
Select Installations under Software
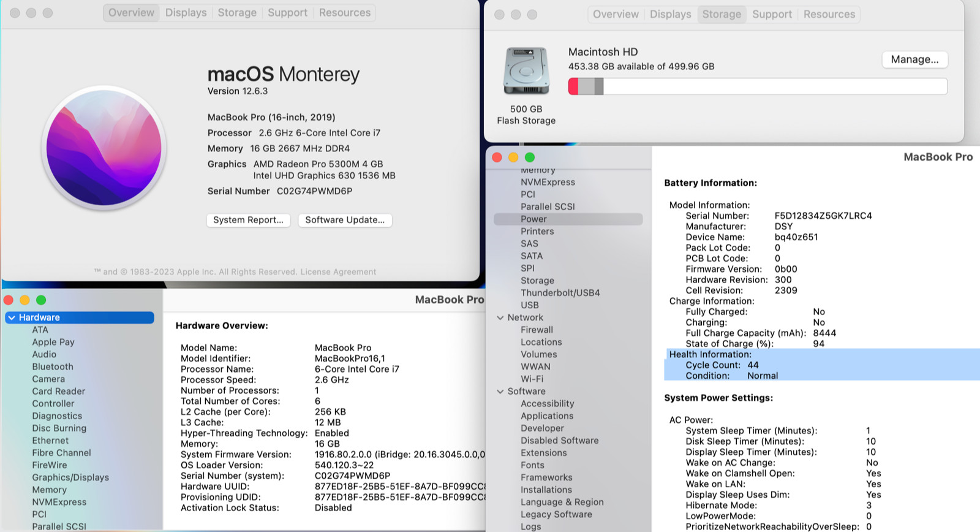pyautogui.click(x=546, y=489)
